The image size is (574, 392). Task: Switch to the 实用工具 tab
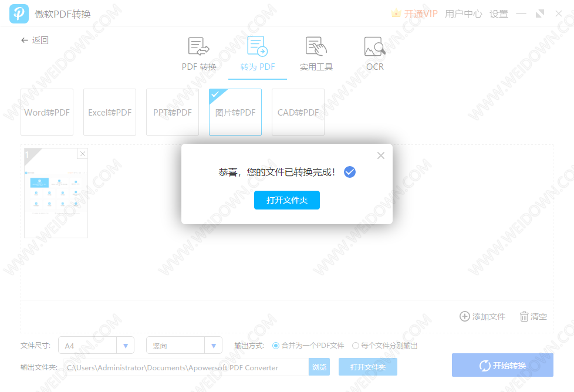(316, 54)
